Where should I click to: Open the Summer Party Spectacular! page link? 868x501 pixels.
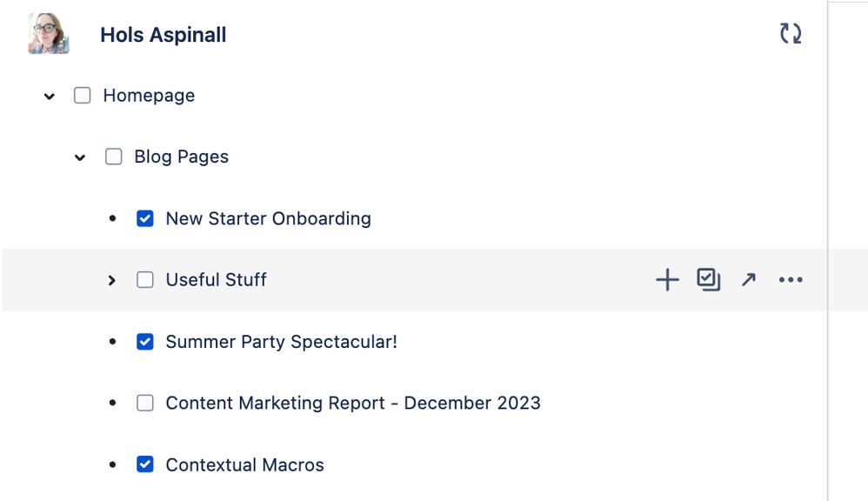(280, 342)
